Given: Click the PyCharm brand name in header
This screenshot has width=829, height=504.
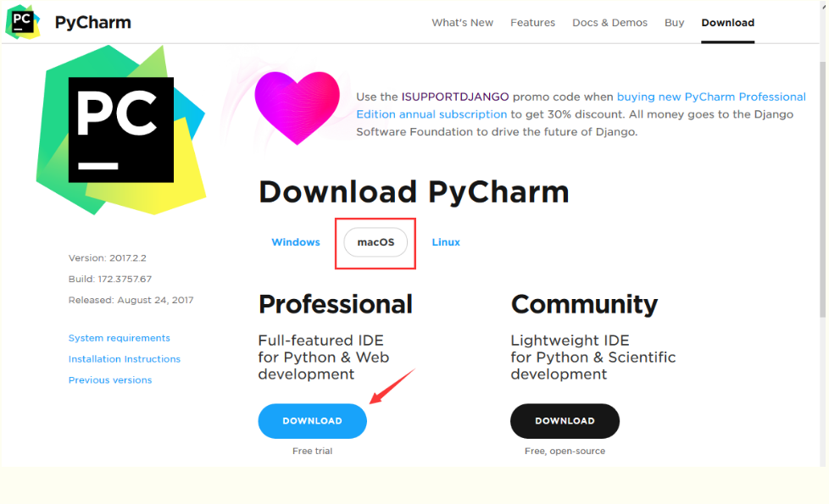Looking at the screenshot, I should click(93, 22).
